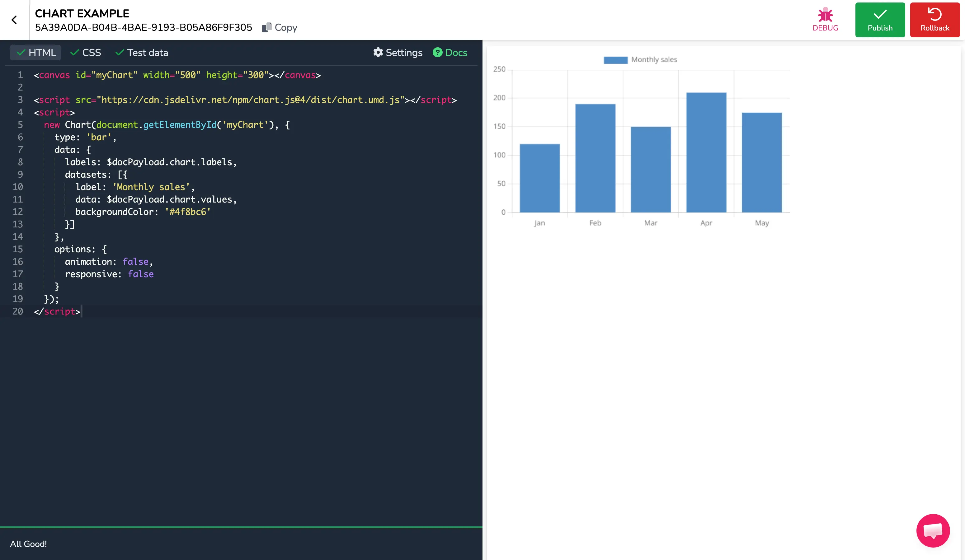965x560 pixels.
Task: Click the green checkmark beside Test data
Action: pos(120,53)
